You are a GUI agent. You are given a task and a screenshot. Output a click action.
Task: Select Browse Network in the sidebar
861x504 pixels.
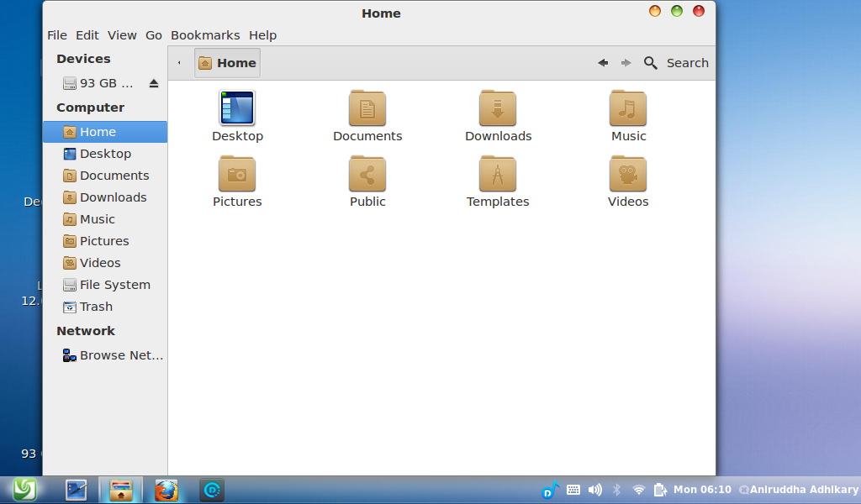click(121, 355)
